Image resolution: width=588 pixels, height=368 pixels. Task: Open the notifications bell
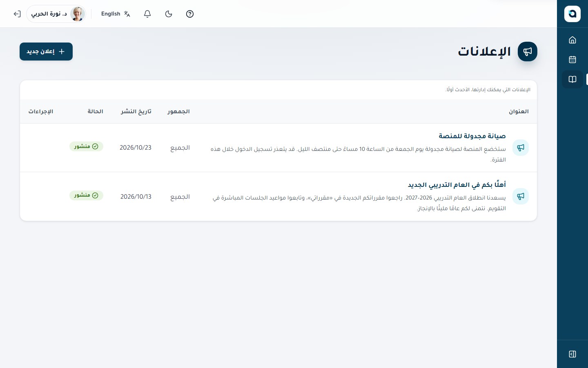(x=147, y=14)
